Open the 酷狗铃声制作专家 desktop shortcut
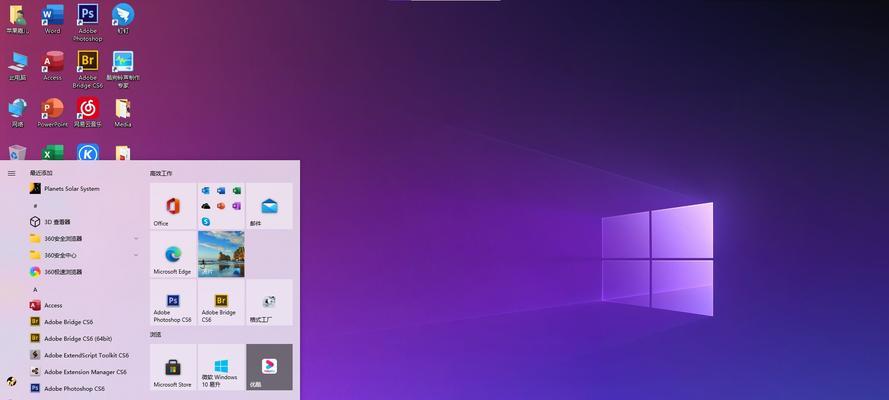This screenshot has height=400, width=889. (123, 70)
